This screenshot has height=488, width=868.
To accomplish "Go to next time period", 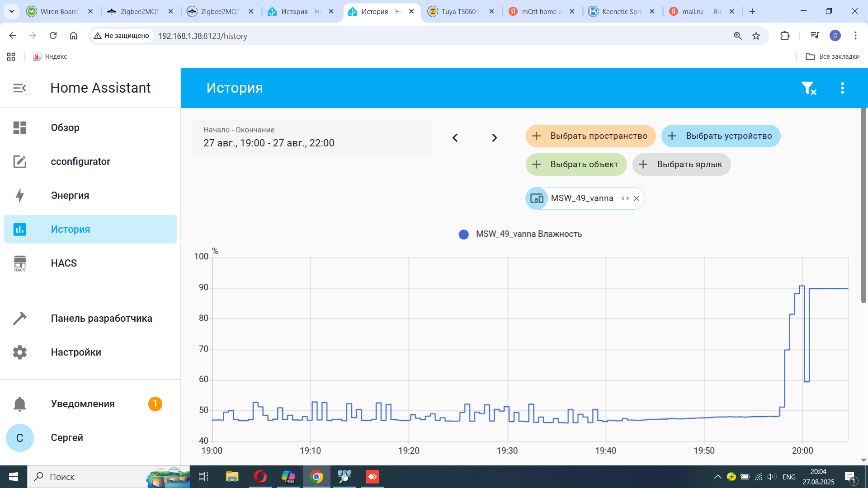I will (494, 138).
